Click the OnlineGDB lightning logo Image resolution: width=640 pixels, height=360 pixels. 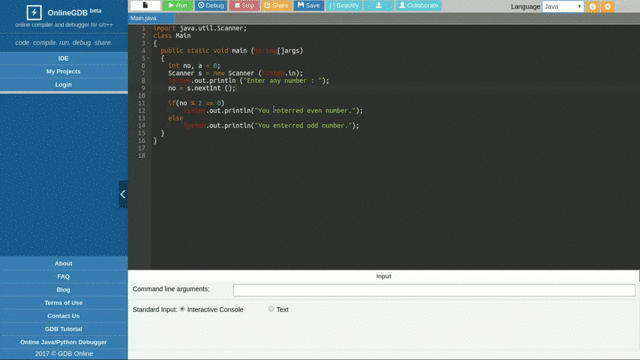(x=34, y=12)
